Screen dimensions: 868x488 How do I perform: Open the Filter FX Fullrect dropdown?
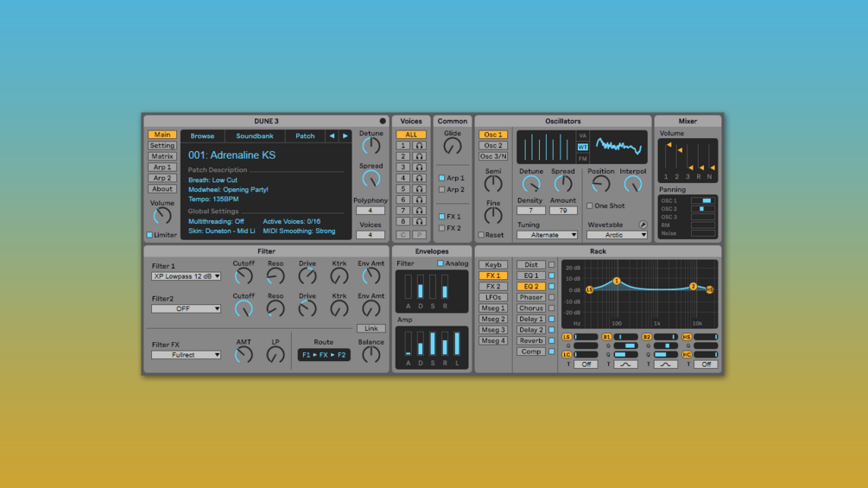[186, 355]
